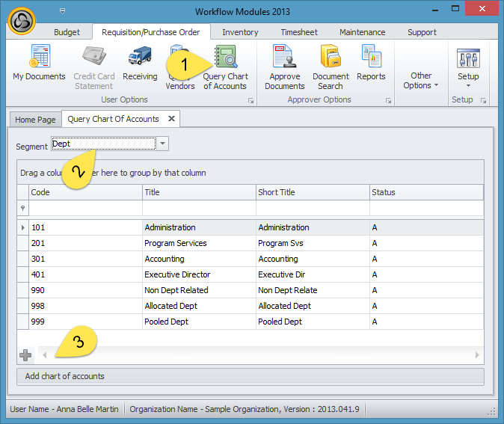Open the Timesheet ribbon tab
Screen dimensions: 504x424
pyautogui.click(x=298, y=32)
